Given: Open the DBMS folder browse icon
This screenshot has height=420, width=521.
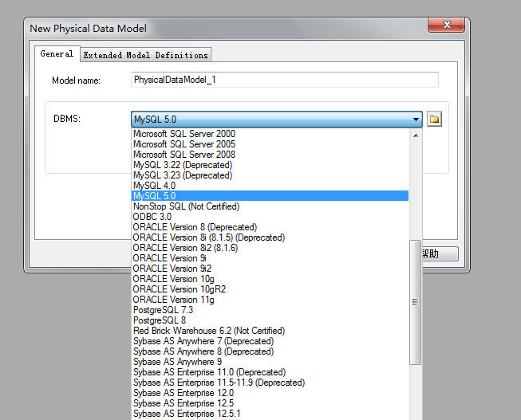Looking at the screenshot, I should coord(434,119).
